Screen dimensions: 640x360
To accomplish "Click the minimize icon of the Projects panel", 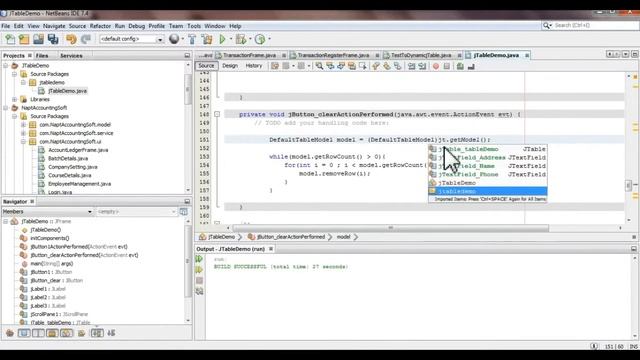I will click(187, 55).
